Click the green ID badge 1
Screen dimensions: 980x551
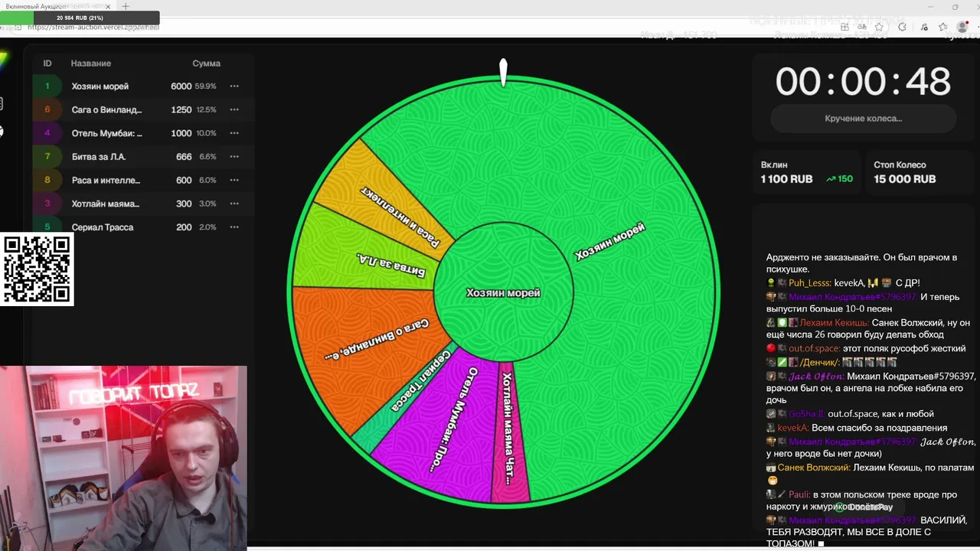[47, 86]
